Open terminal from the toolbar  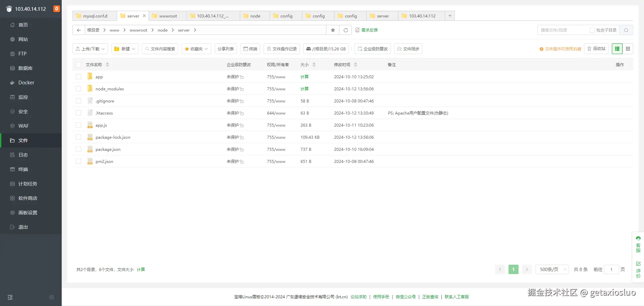[x=250, y=49]
